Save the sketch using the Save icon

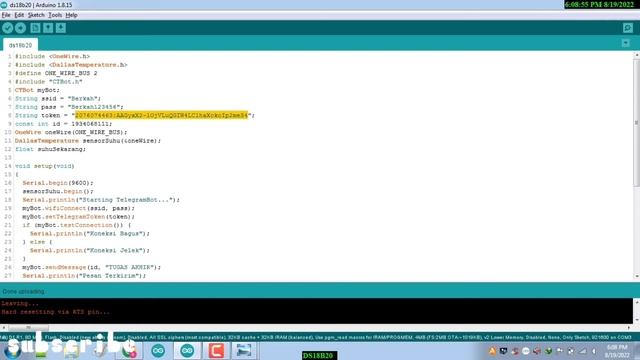[61, 28]
